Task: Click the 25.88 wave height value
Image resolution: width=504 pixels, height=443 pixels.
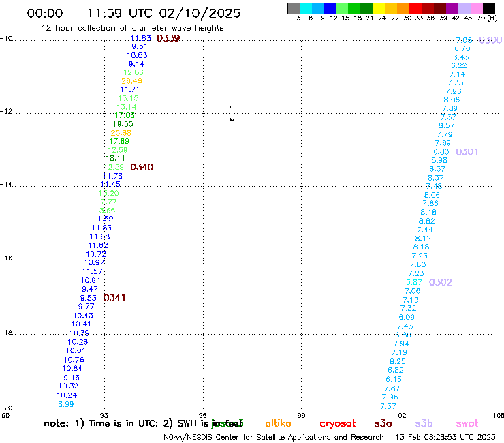Action: click(x=121, y=133)
